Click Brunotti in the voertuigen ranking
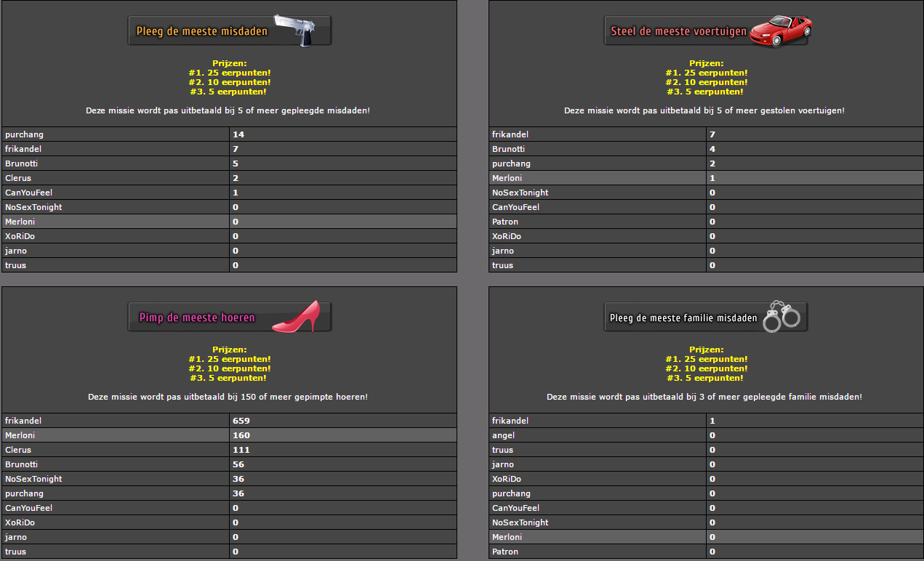924x561 pixels. pos(508,149)
